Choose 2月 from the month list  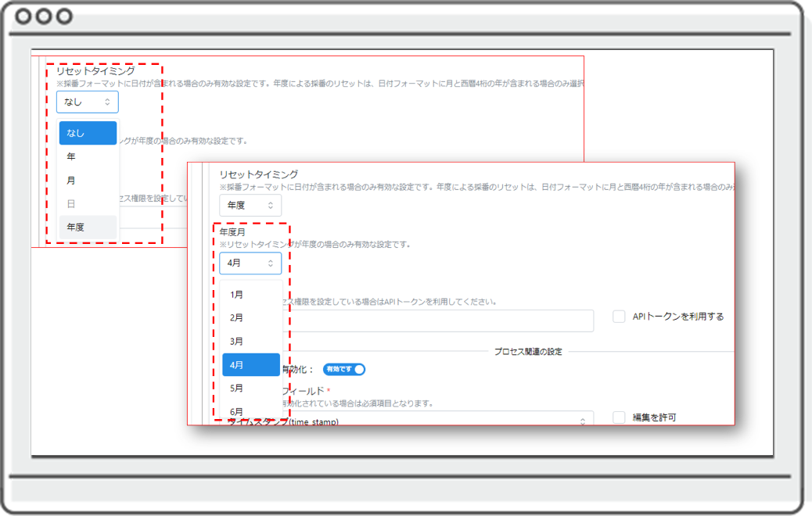pyautogui.click(x=250, y=318)
